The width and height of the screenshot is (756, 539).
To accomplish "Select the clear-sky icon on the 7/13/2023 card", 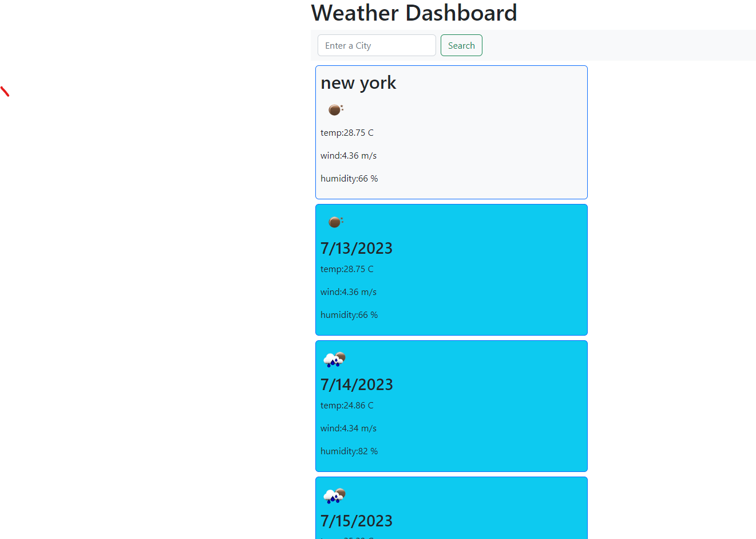I will point(335,221).
